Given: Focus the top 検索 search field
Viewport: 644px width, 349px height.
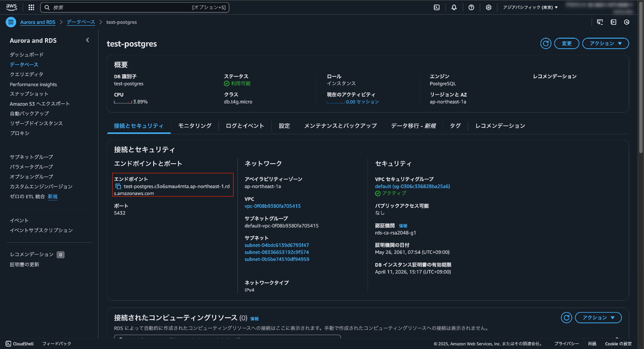Looking at the screenshot, I should (x=135, y=7).
